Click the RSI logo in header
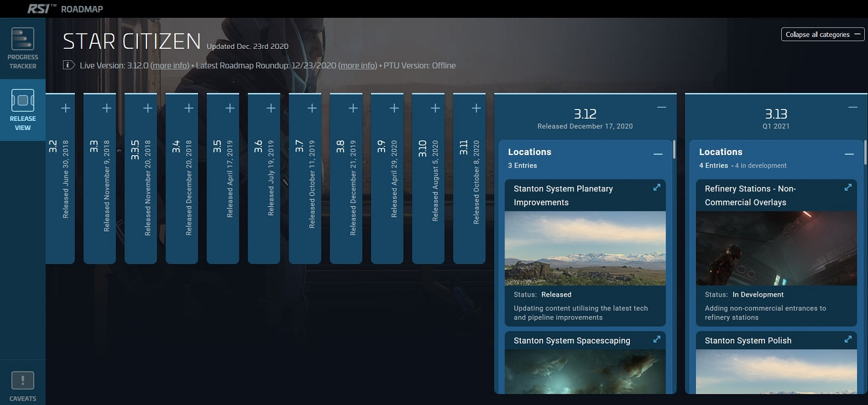The height and width of the screenshot is (405, 868). [x=41, y=9]
